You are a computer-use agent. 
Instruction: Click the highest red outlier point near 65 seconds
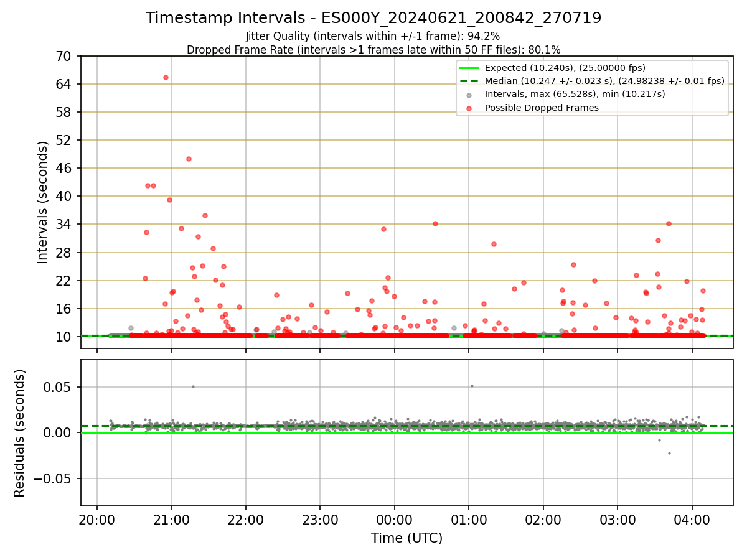[166, 77]
